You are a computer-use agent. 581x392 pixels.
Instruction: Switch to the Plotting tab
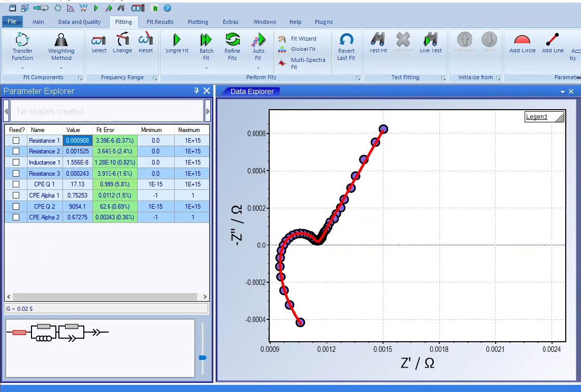[198, 22]
